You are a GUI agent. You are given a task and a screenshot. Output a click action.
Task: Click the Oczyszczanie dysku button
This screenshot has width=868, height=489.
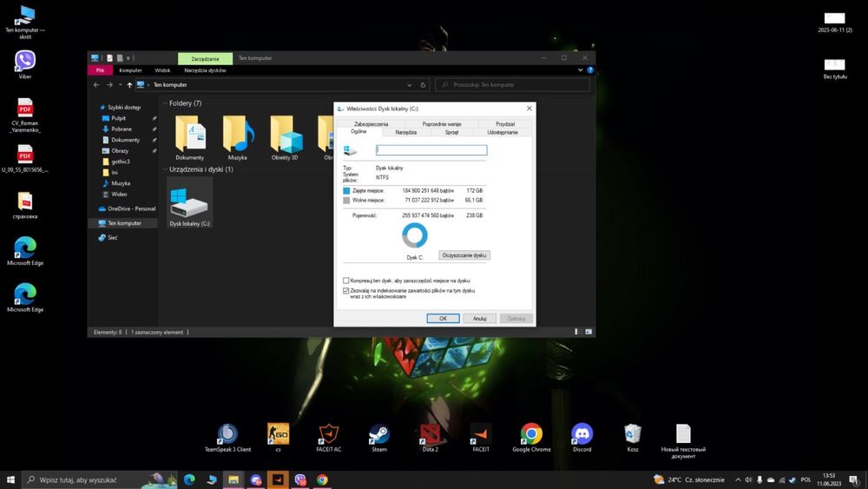coord(464,255)
